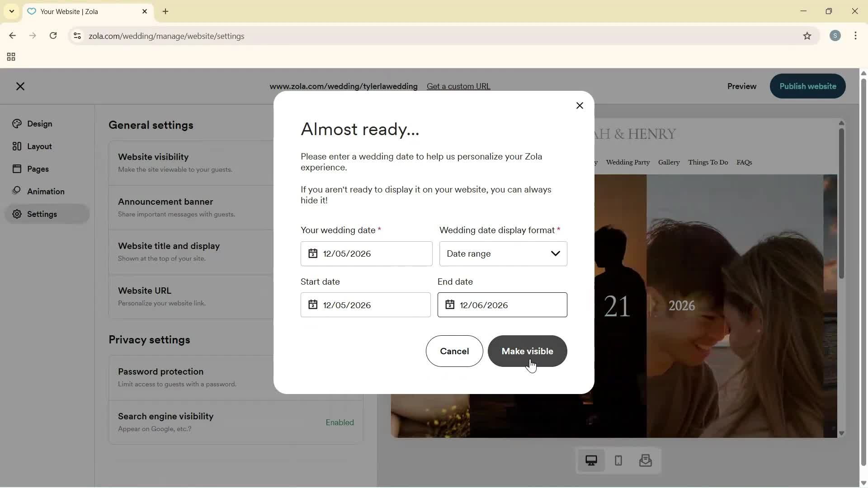The image size is (868, 488).
Task: Open the email preview icon
Action: click(646, 460)
